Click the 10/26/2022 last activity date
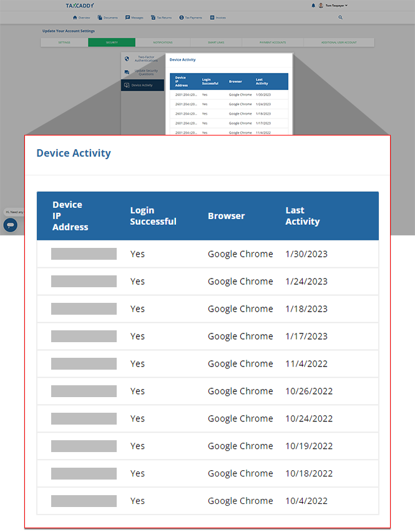Screen dimensions: 415x532 309,392
